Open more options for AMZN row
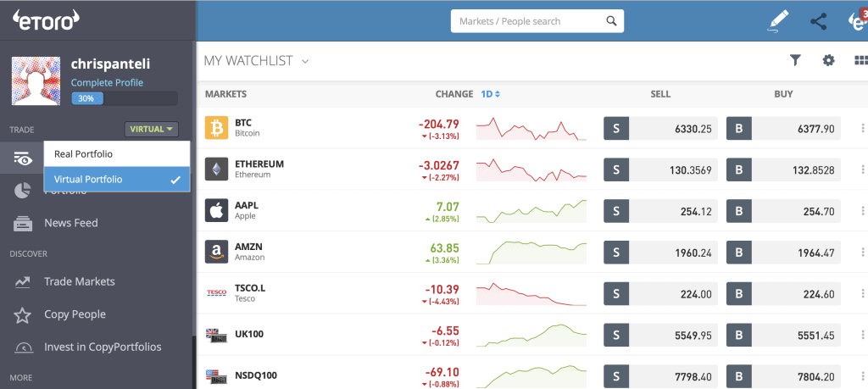The width and height of the screenshot is (868, 389). pyautogui.click(x=862, y=253)
